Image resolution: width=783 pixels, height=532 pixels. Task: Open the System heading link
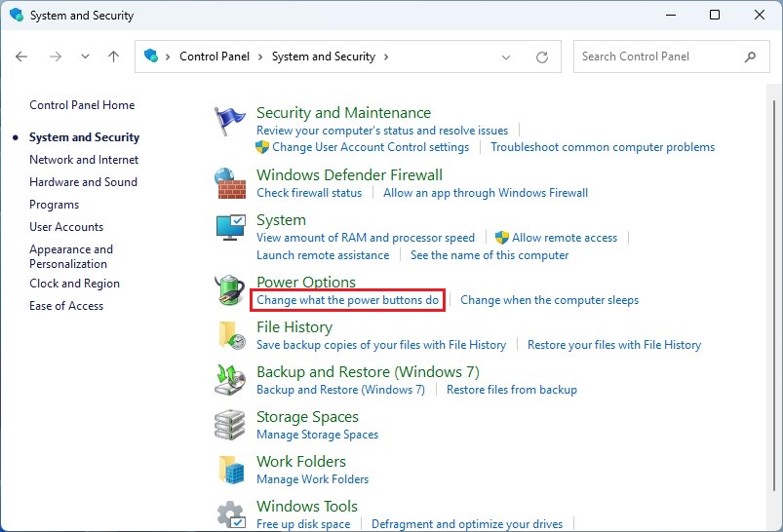pyautogui.click(x=281, y=220)
